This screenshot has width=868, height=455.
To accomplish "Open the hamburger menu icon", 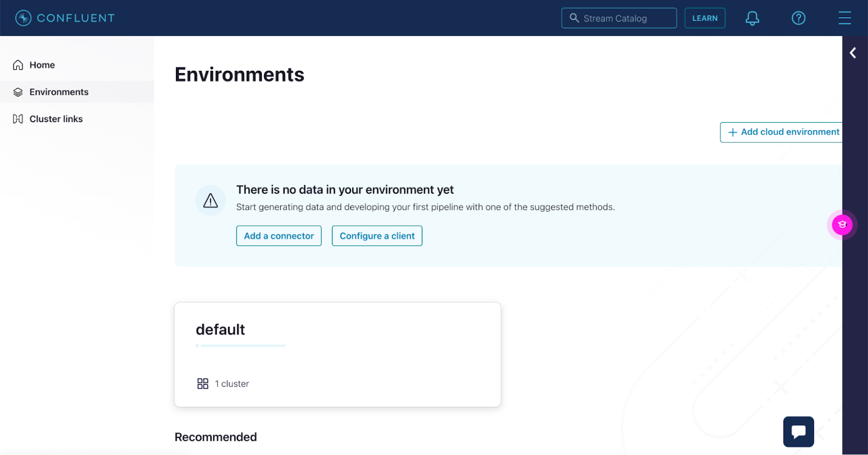I will click(x=844, y=18).
